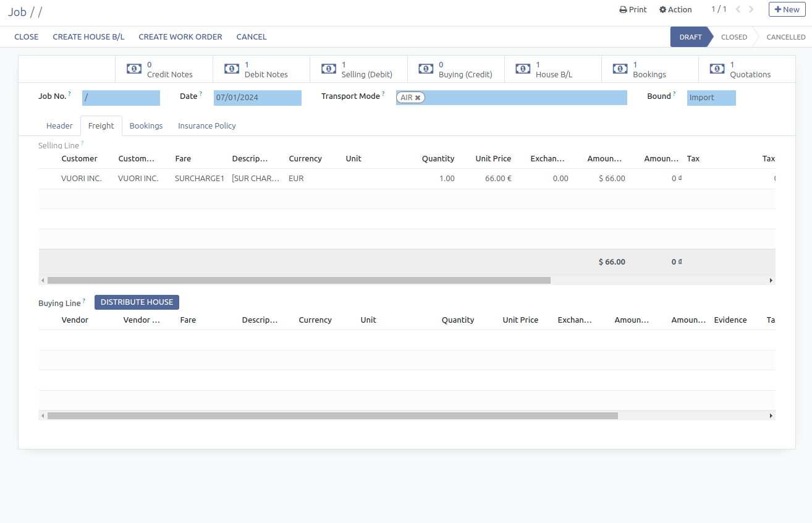Click Selling (Debit) money icon
812x523 pixels.
[x=328, y=69]
